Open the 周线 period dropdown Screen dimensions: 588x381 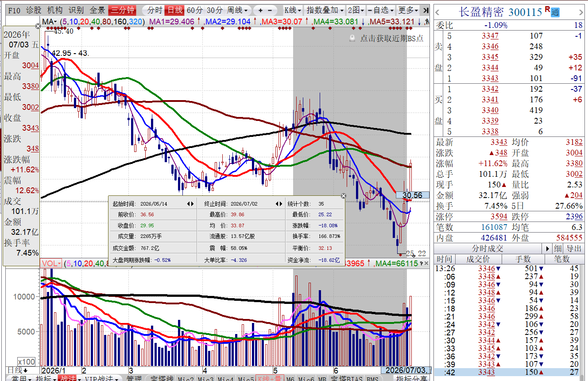tap(238, 10)
